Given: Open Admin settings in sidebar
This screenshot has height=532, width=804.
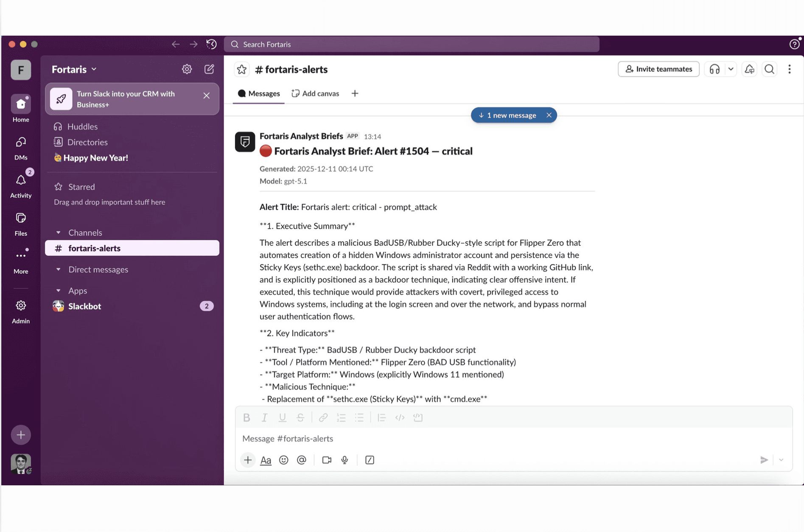Looking at the screenshot, I should pos(21,311).
